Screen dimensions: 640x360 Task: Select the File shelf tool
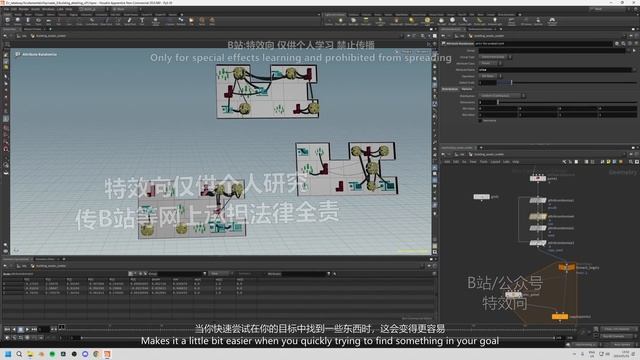coord(191,21)
